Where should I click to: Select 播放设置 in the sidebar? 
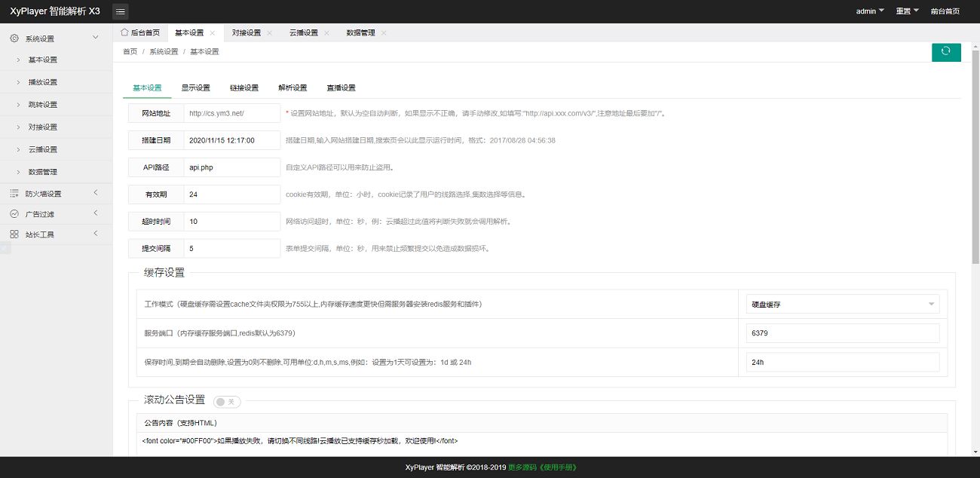click(43, 82)
